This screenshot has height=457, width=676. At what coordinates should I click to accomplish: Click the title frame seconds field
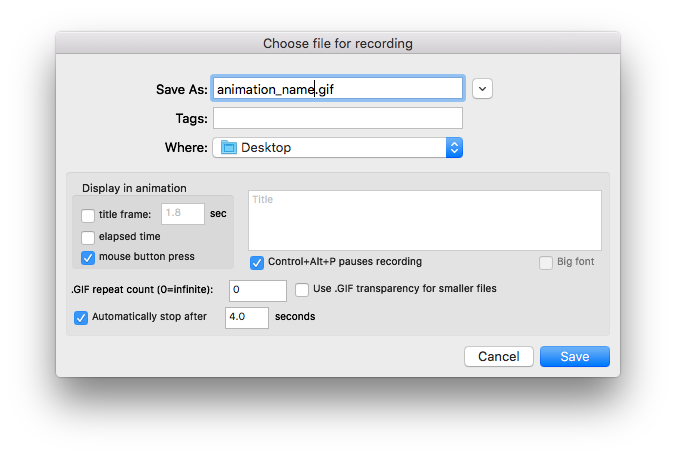click(183, 214)
